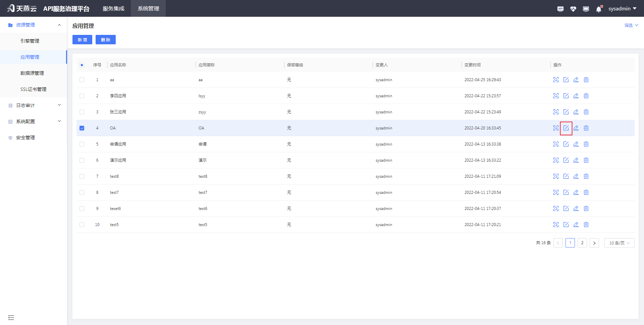Go to page 2 of the table
644x325 pixels.
tap(582, 243)
